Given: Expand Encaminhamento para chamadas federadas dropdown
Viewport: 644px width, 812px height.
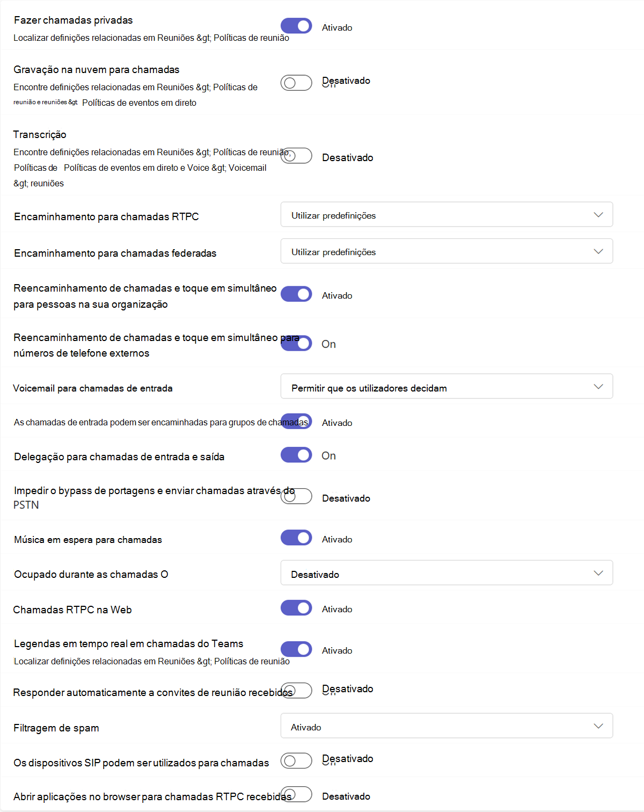Looking at the screenshot, I should 447,251.
